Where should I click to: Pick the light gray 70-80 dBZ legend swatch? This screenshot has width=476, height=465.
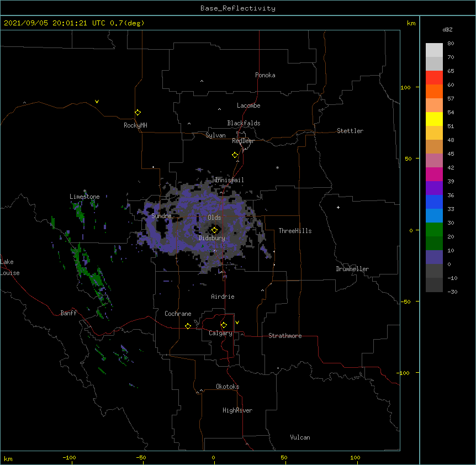[x=434, y=50]
